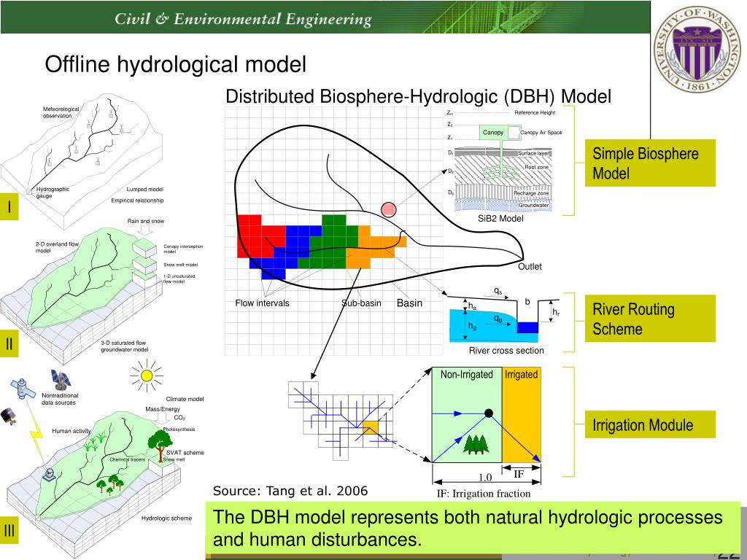Click the yellow highlighted routing grid cell
The image size is (747, 560).
[370, 427]
